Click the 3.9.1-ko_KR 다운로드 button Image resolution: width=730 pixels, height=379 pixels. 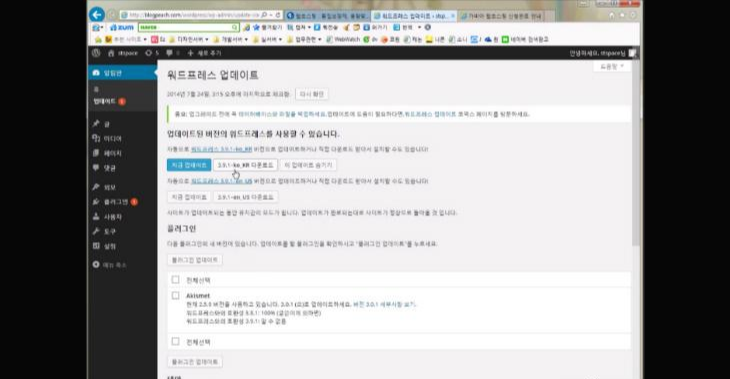245,165
